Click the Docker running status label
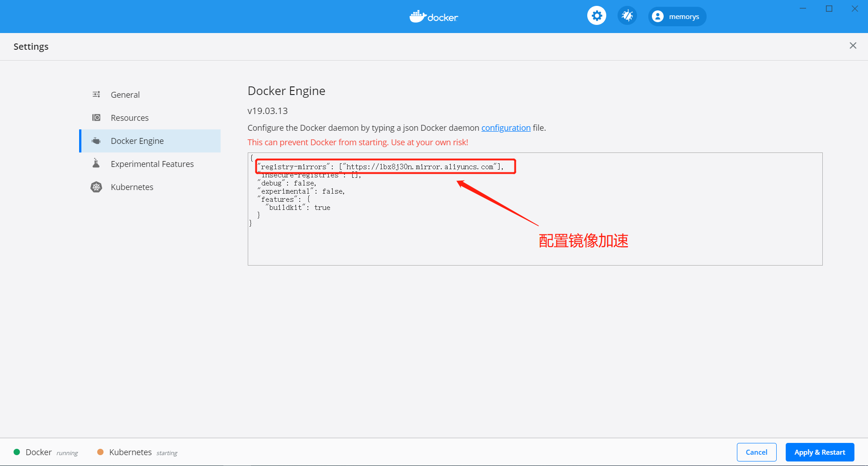The width and height of the screenshot is (868, 466). pos(52,452)
